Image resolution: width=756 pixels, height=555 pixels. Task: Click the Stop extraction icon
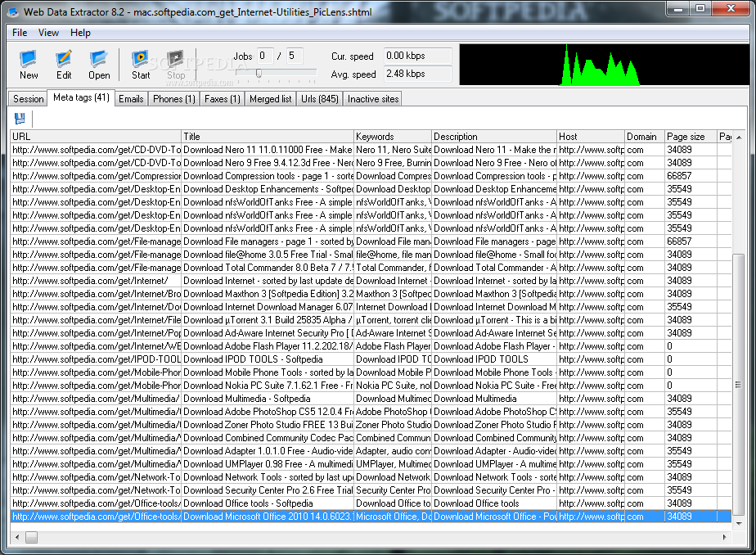175,58
